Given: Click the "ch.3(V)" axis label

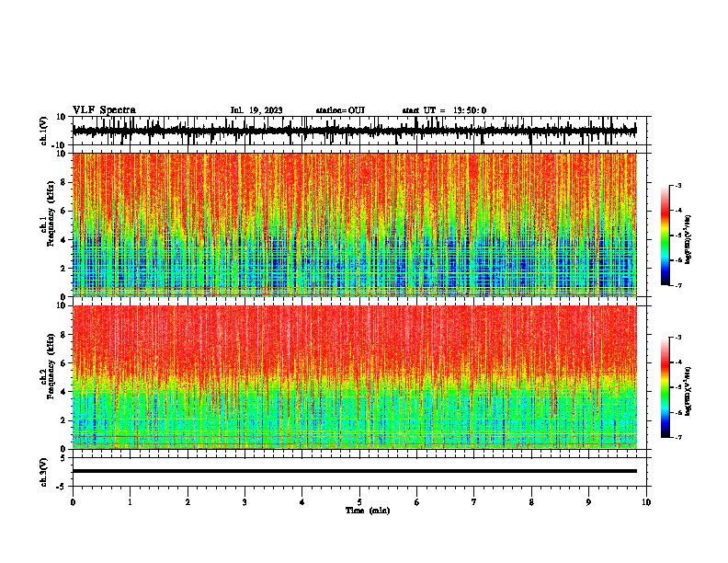Looking at the screenshot, I should click(x=44, y=472).
